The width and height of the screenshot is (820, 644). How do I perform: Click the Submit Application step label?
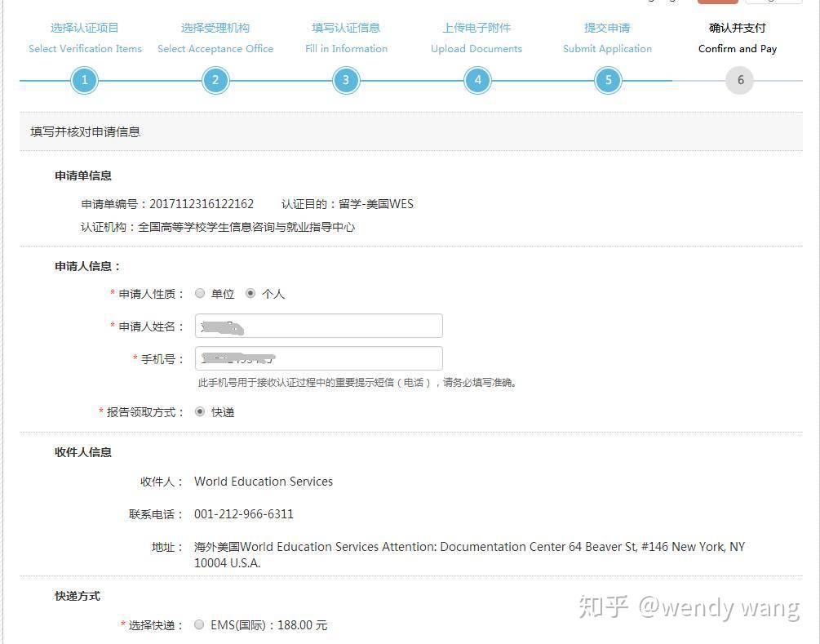coord(607,48)
